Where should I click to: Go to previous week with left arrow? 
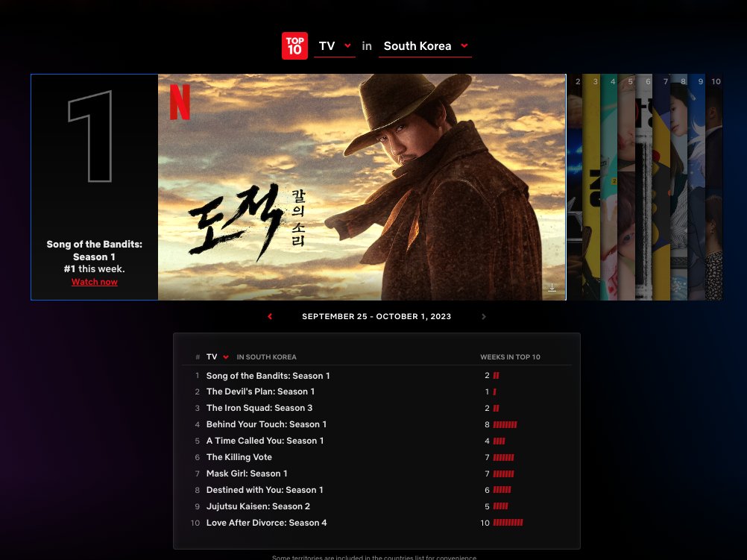[x=270, y=316]
